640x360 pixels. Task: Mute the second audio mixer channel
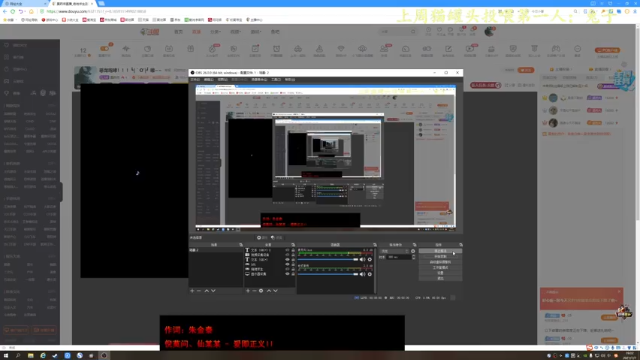pos(362,274)
